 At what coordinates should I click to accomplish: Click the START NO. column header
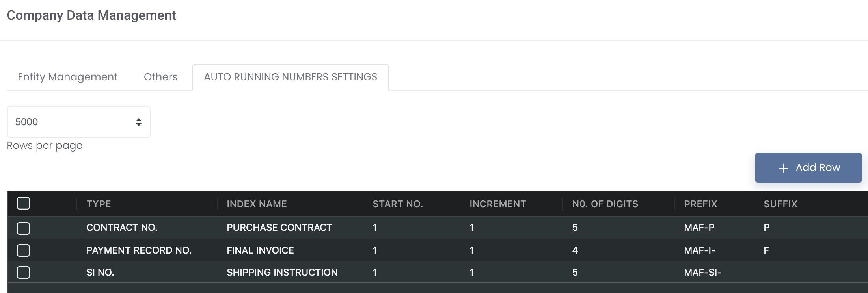coord(398,204)
